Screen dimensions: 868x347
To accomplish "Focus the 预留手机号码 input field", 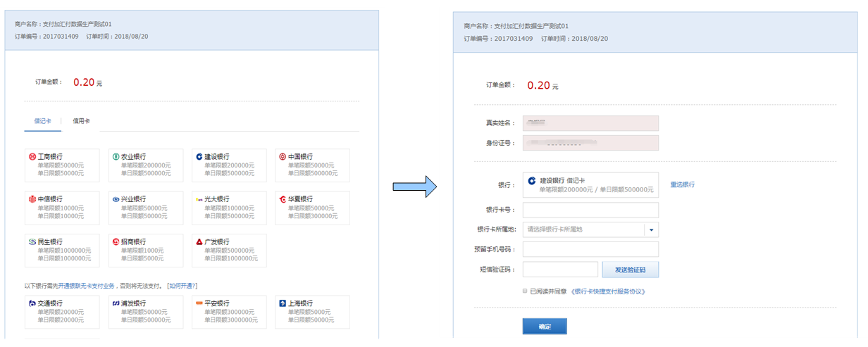I will [590, 249].
